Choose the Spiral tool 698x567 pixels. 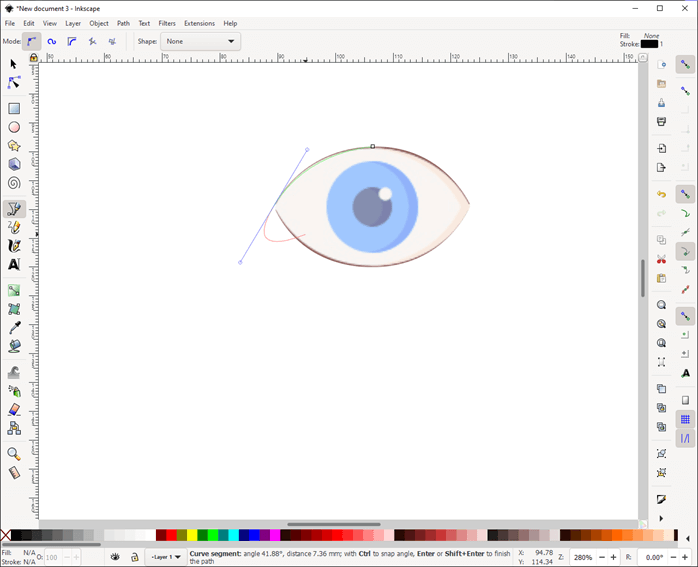click(x=14, y=183)
